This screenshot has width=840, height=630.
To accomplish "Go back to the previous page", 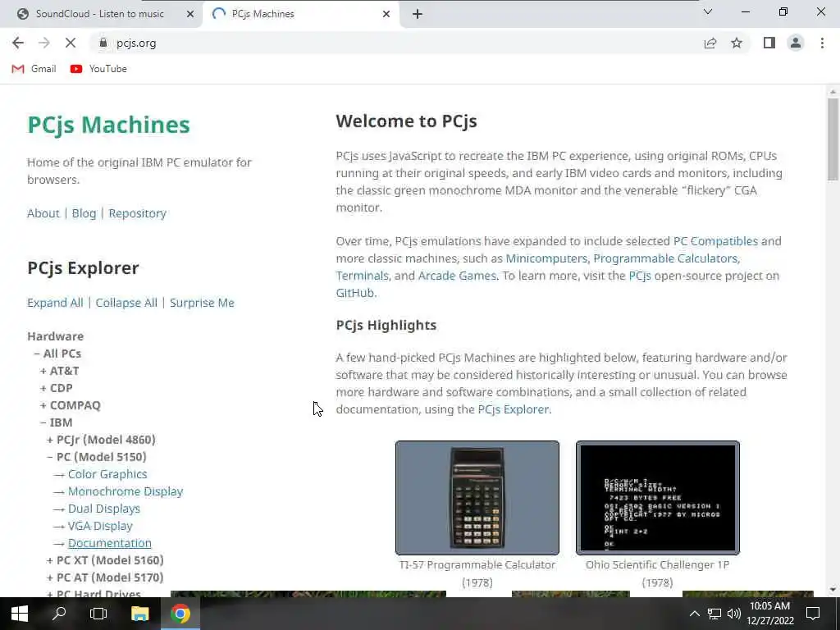I will (x=18, y=43).
